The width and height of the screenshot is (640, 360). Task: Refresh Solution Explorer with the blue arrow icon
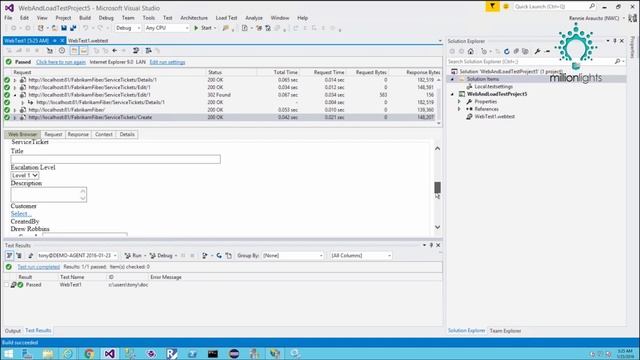(x=507, y=51)
